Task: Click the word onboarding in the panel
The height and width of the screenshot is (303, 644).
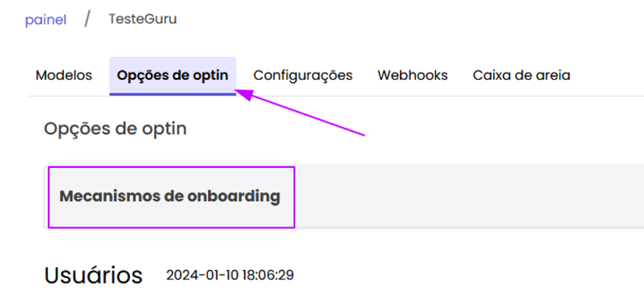Action: pos(234,196)
